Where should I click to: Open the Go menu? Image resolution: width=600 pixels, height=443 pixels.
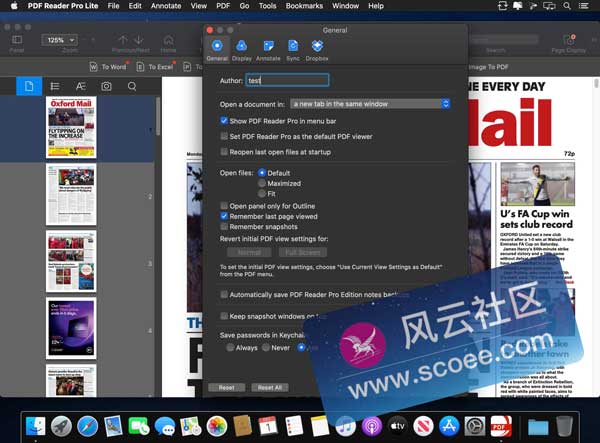pyautogui.click(x=244, y=6)
